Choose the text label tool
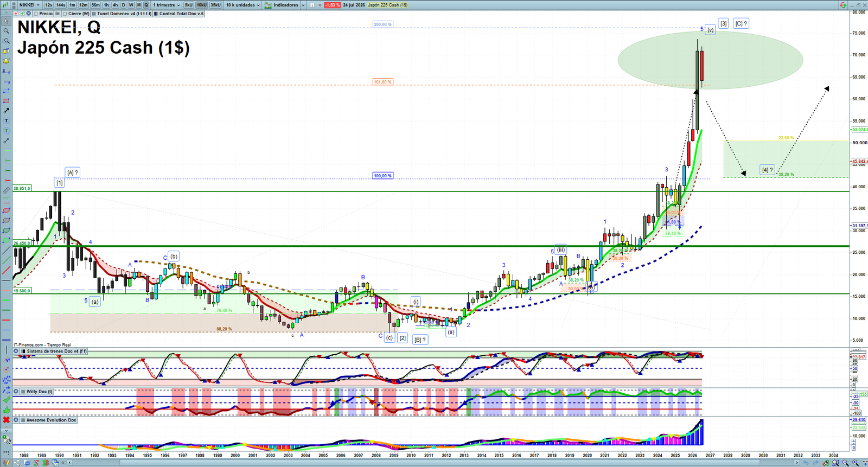 click(x=6, y=121)
